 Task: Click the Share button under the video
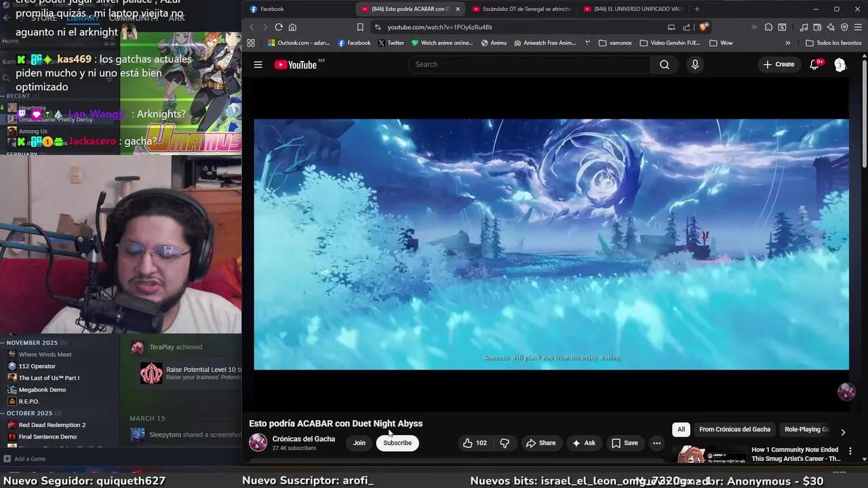click(x=540, y=443)
